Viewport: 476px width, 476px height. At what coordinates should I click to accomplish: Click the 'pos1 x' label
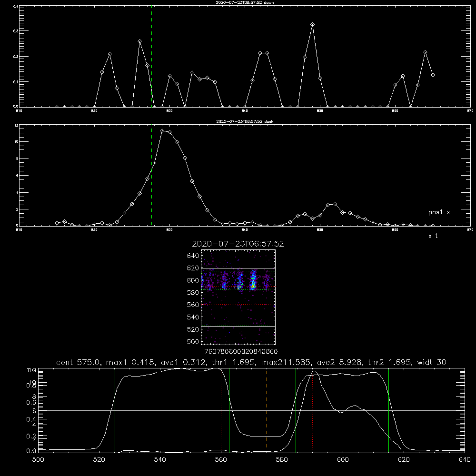pyautogui.click(x=439, y=212)
